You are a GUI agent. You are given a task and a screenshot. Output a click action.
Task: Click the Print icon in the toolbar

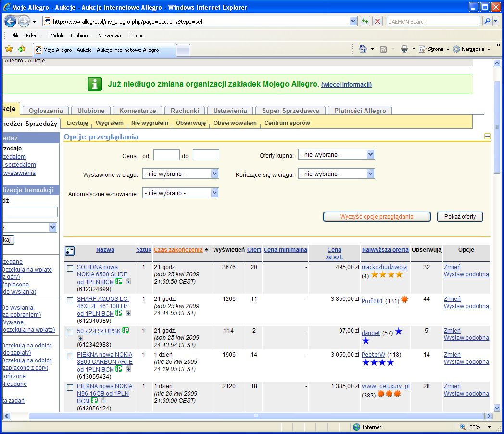[x=404, y=49]
